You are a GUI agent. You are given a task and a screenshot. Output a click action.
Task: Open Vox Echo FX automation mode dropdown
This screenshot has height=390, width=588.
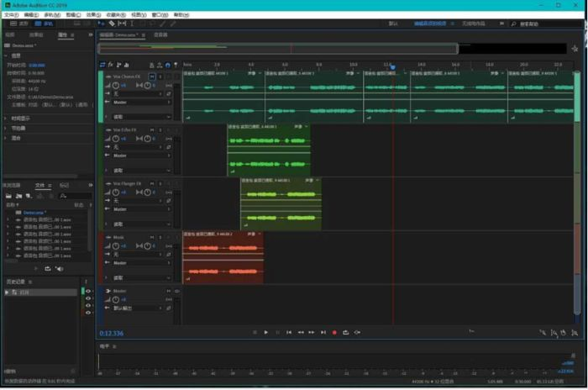(141, 171)
